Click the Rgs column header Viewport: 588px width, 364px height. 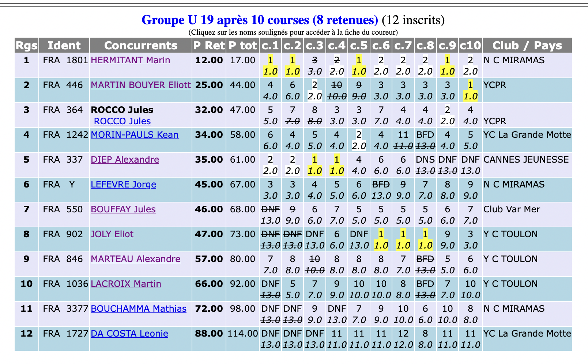(x=27, y=45)
